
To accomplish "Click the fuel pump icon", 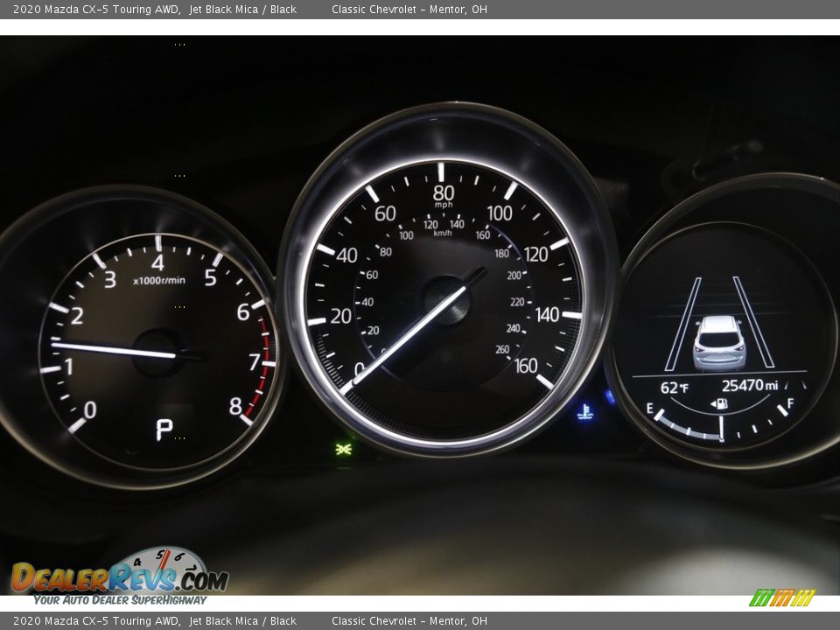I will 721,403.
